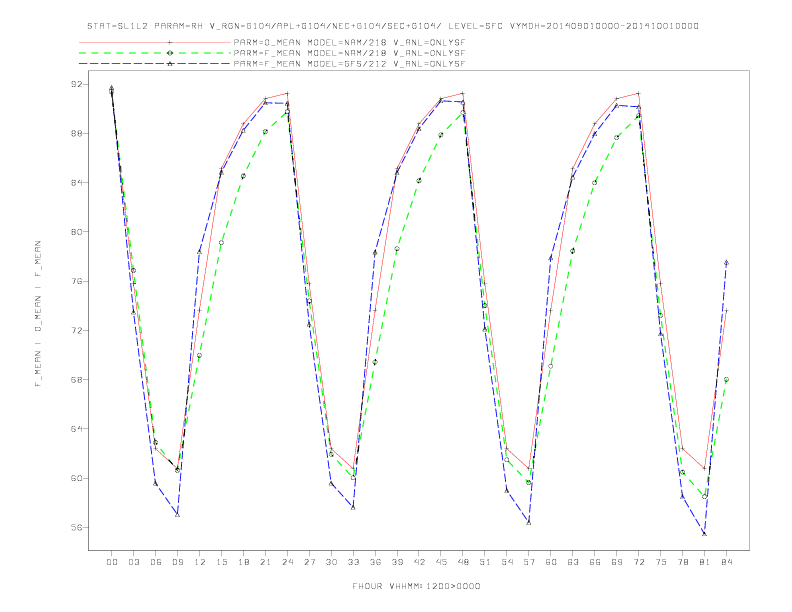Viewport: 792px width, 612px height.
Task: Click the solid red legend line sample
Action: coord(155,42)
